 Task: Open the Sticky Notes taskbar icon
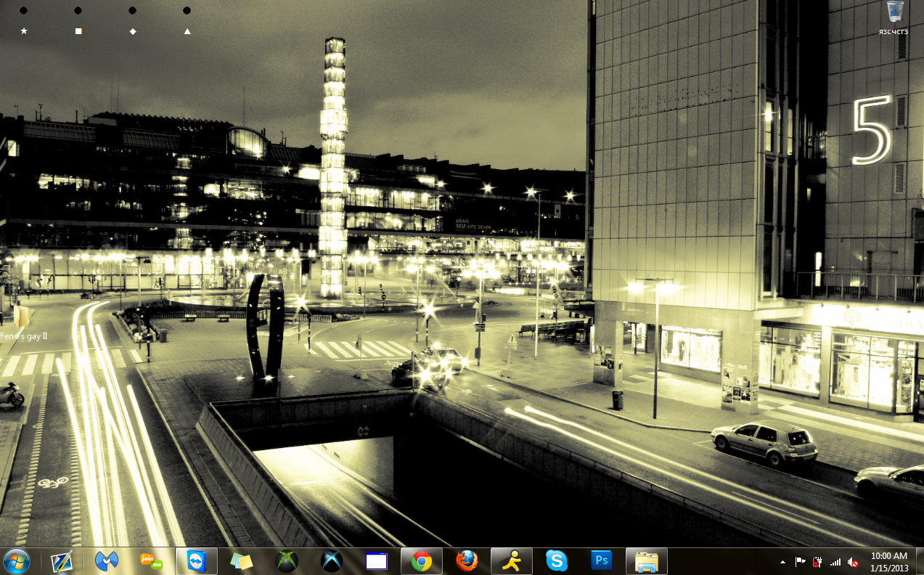coord(241,561)
